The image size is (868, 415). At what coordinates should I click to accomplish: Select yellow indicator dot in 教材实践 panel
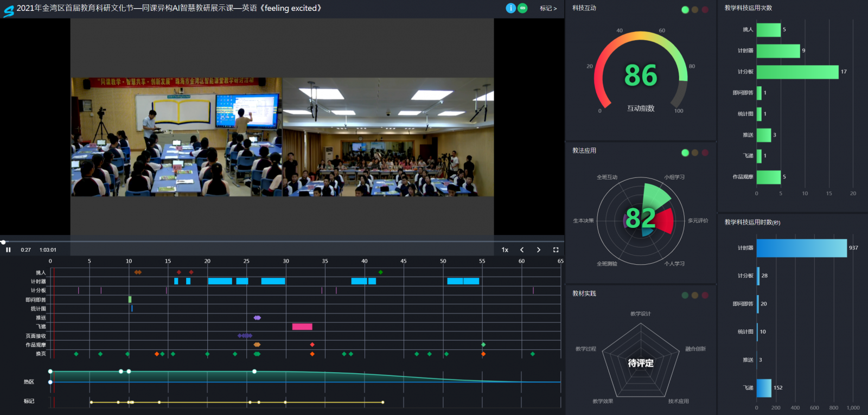[695, 295]
